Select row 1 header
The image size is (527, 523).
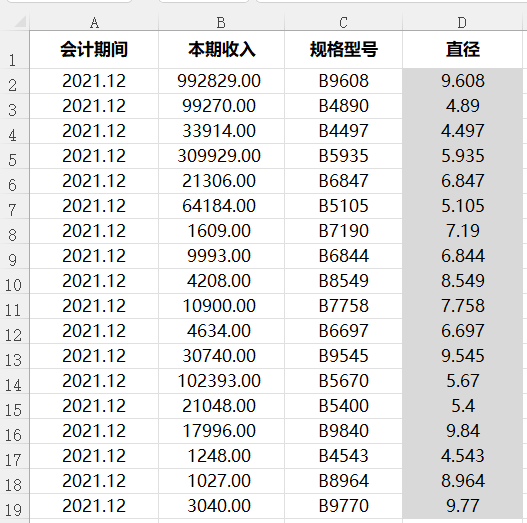[13, 50]
